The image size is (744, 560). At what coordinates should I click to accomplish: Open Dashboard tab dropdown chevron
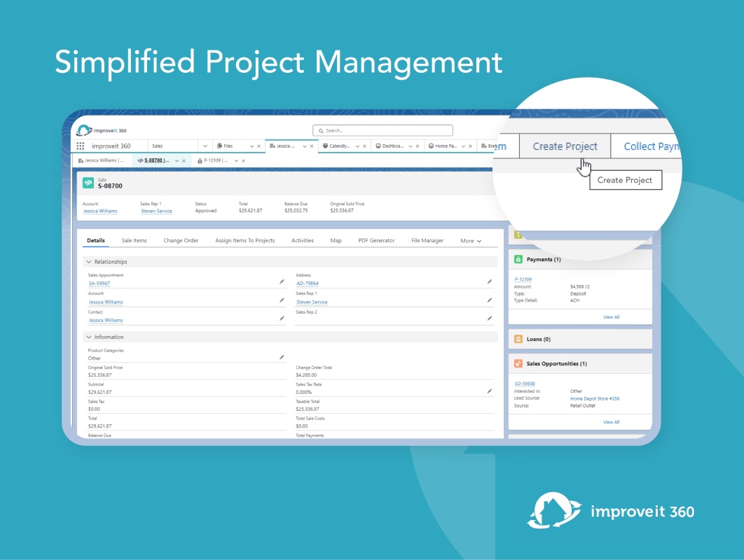pyautogui.click(x=411, y=146)
